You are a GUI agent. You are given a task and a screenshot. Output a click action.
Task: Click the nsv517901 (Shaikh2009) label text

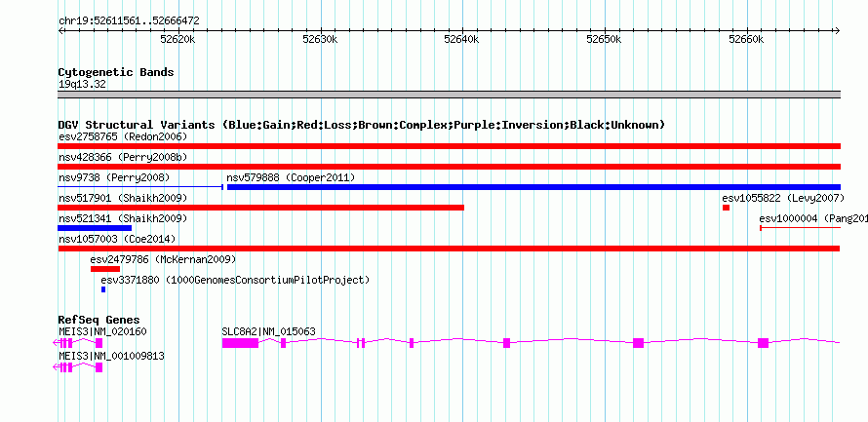[123, 198]
